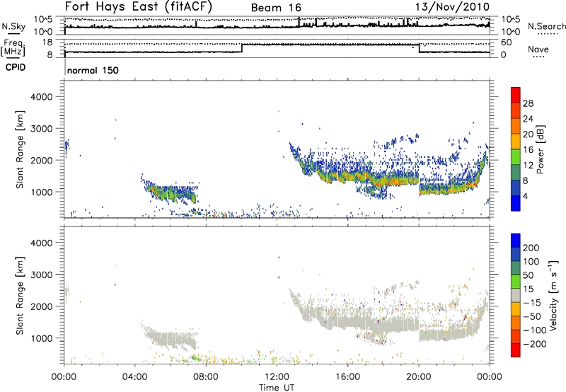Image resolution: width=566 pixels, height=392 pixels.
Task: Click the '4000' tick of the power panel
Action: pyautogui.click(x=41, y=97)
